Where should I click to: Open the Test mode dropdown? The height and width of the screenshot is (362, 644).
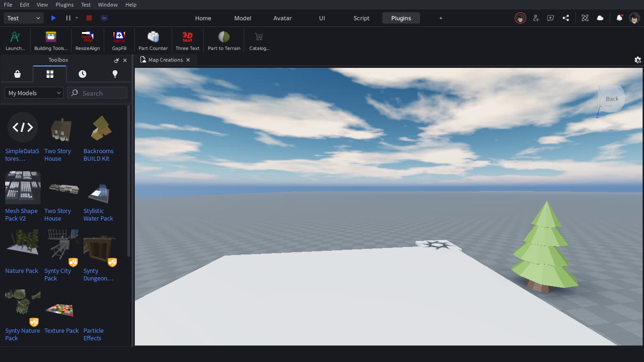24,18
